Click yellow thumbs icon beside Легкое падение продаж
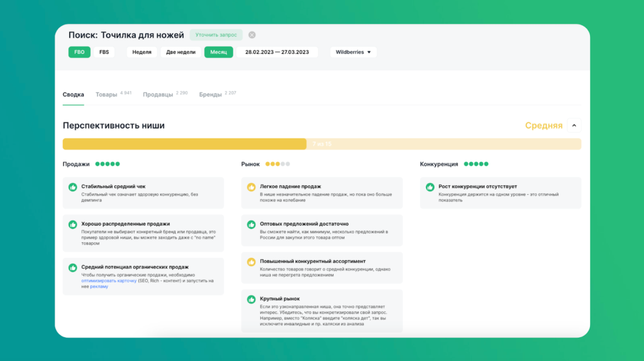The width and height of the screenshot is (644, 361). point(252,187)
